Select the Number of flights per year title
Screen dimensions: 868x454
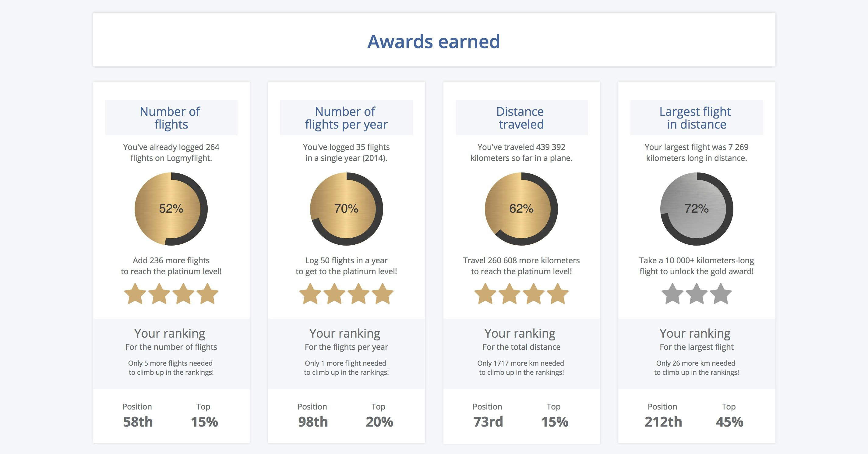click(346, 118)
